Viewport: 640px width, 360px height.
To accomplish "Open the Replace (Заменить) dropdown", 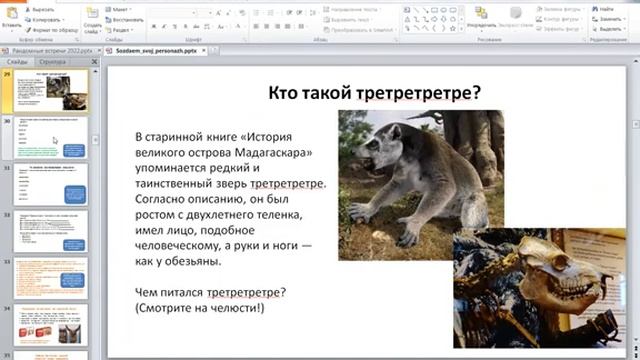I will [x=609, y=19].
